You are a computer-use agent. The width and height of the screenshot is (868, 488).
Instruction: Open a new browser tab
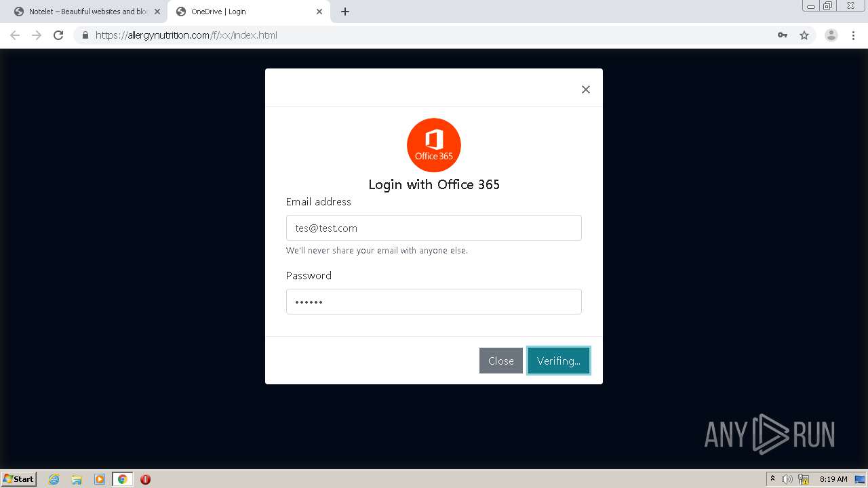pos(345,12)
